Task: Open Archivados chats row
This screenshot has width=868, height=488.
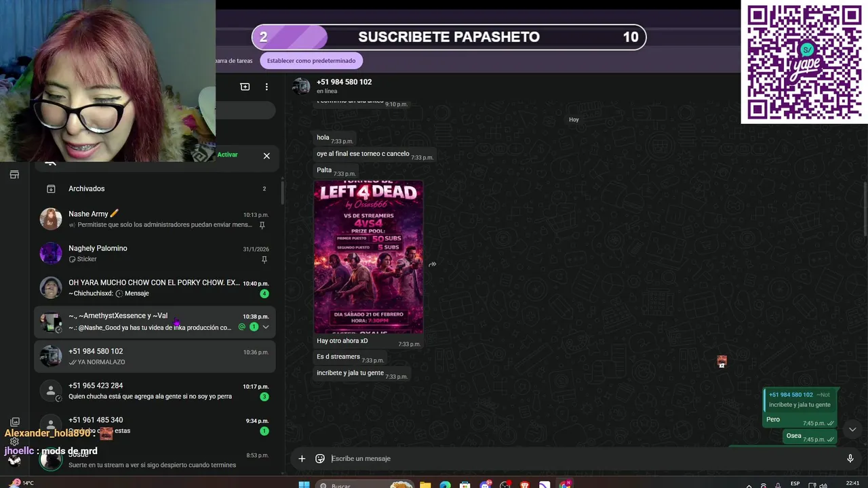Action: [156, 188]
